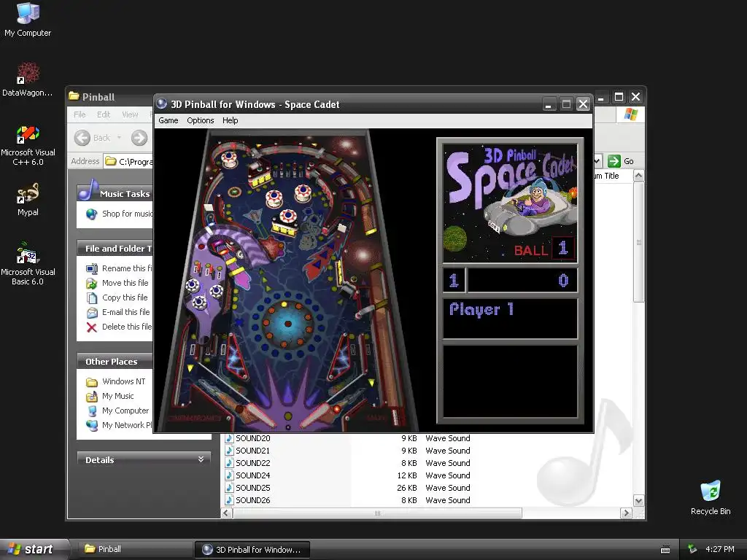This screenshot has height=560, width=747.
Task: Click the vertical scrollbar thumb in file list
Action: pos(638,242)
